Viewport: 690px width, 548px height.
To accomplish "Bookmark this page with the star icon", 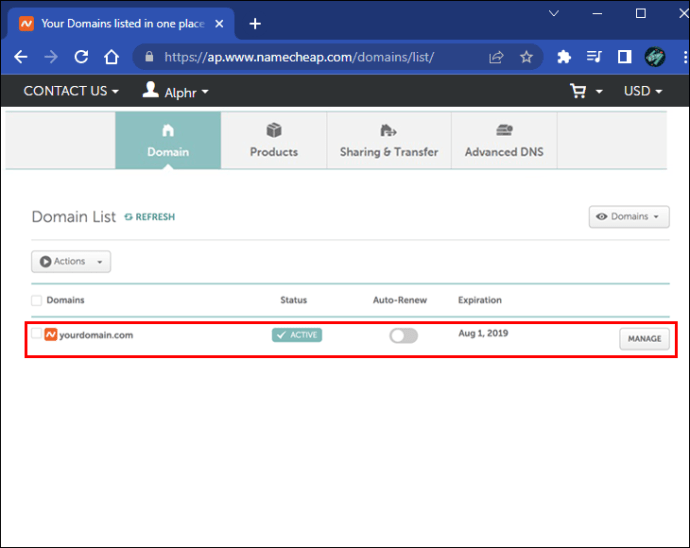I will click(526, 57).
